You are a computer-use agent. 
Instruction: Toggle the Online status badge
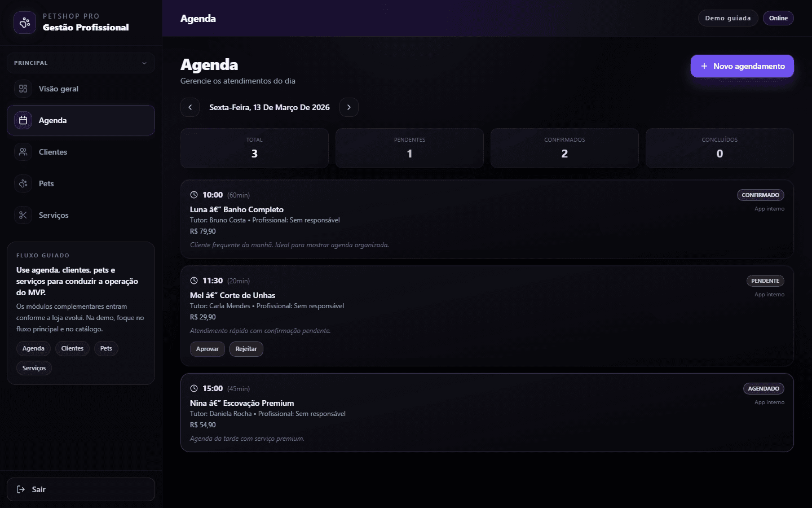[x=778, y=18]
